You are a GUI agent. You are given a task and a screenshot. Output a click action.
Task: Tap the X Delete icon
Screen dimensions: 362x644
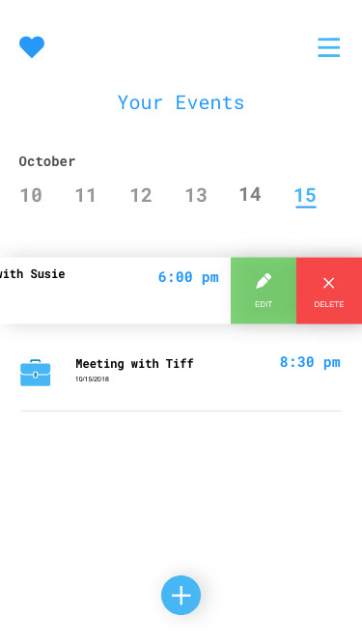[x=329, y=283]
